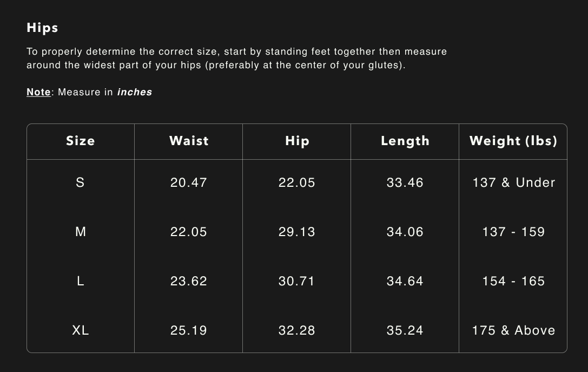Click the Size column header
This screenshot has height=372, width=588.
click(80, 141)
